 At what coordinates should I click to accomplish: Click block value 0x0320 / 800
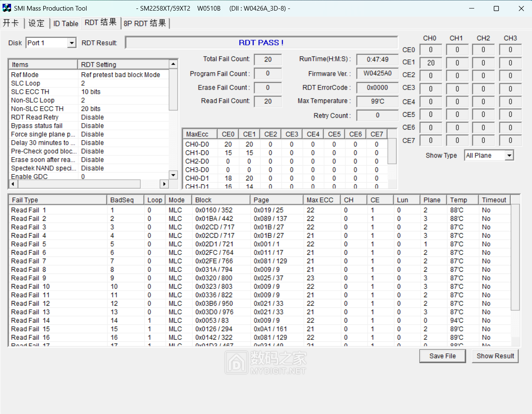214,278
